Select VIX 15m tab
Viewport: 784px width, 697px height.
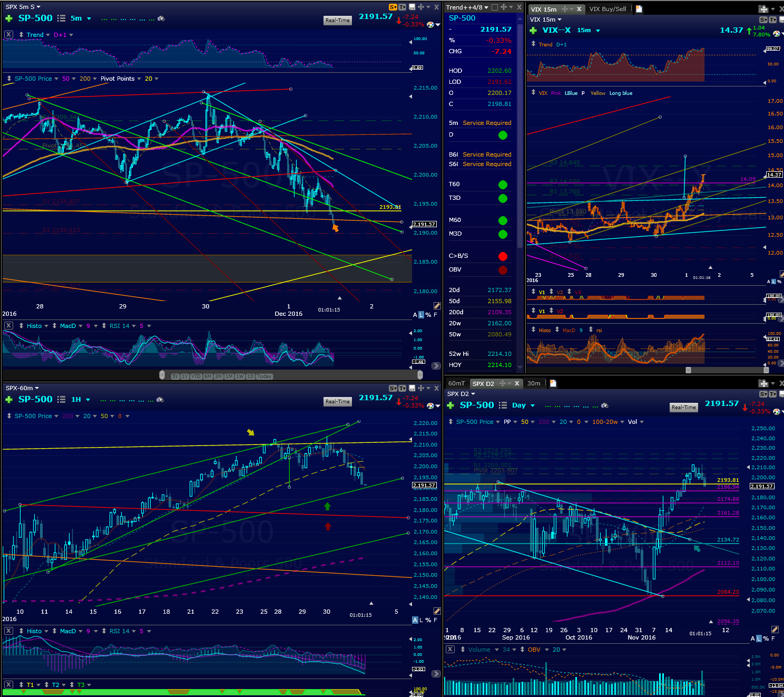544,9
